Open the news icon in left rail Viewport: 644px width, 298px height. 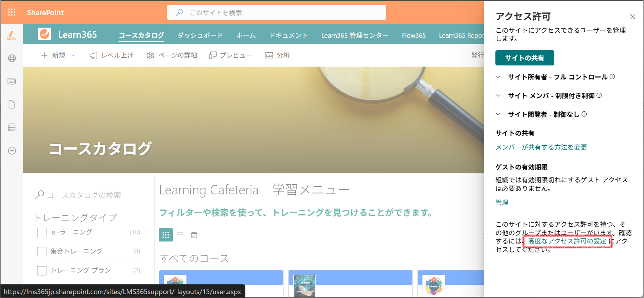coord(12,81)
